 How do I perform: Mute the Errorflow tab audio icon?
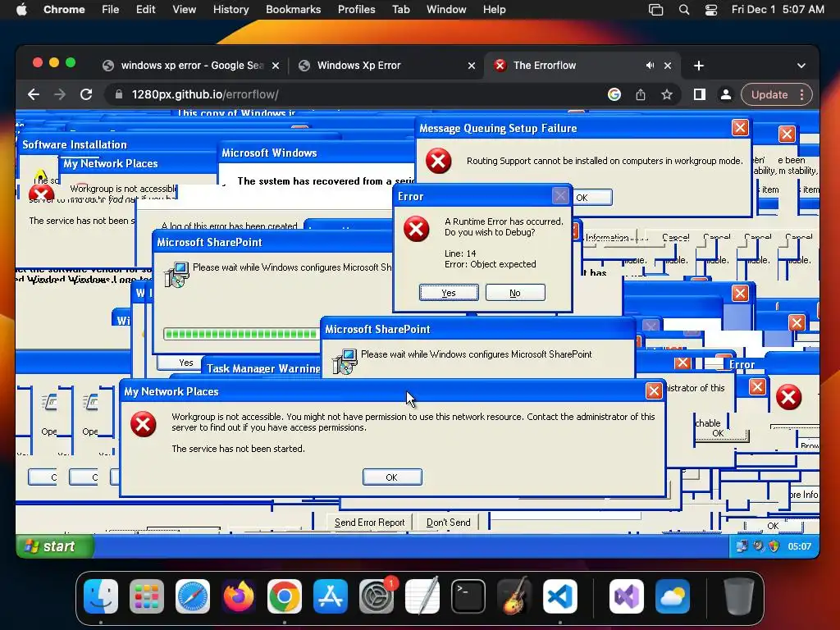tap(650, 66)
